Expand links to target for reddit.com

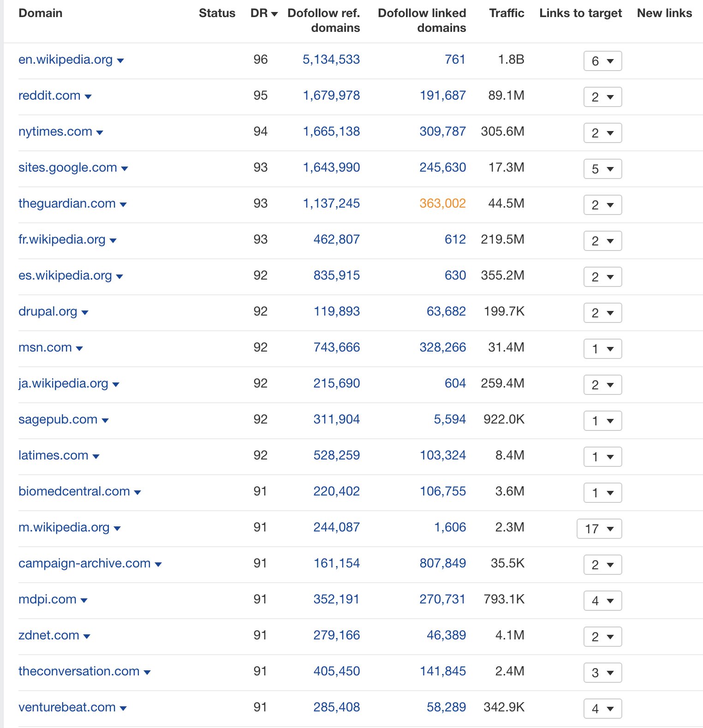(x=602, y=97)
